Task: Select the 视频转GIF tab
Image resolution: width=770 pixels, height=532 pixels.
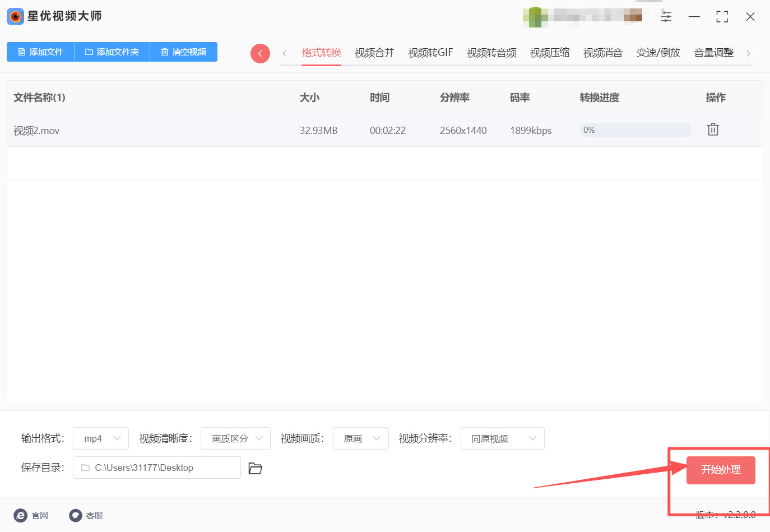Action: pyautogui.click(x=430, y=53)
